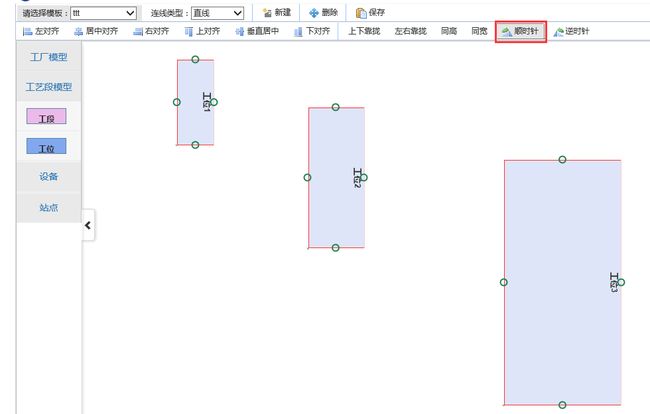Click the bottom connection point of 工位2
This screenshot has height=414, width=650.
point(336,248)
